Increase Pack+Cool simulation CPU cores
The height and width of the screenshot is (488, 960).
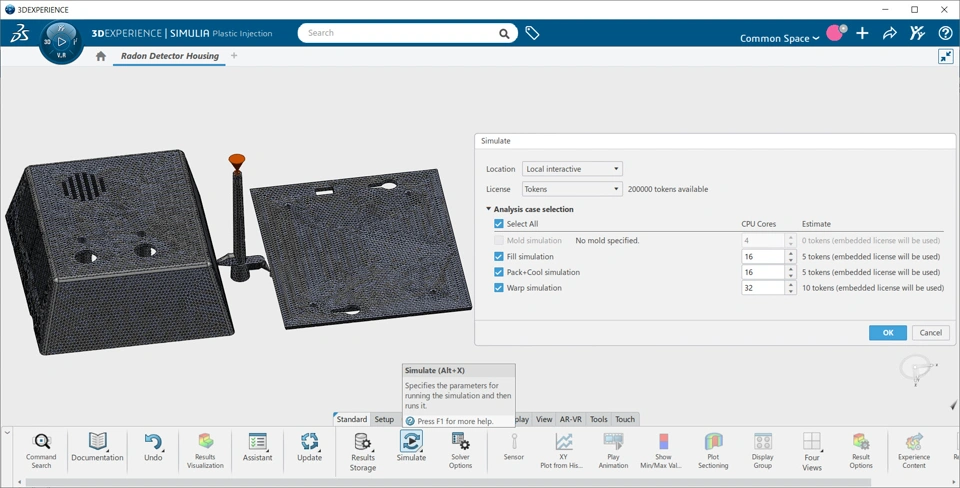coord(790,269)
